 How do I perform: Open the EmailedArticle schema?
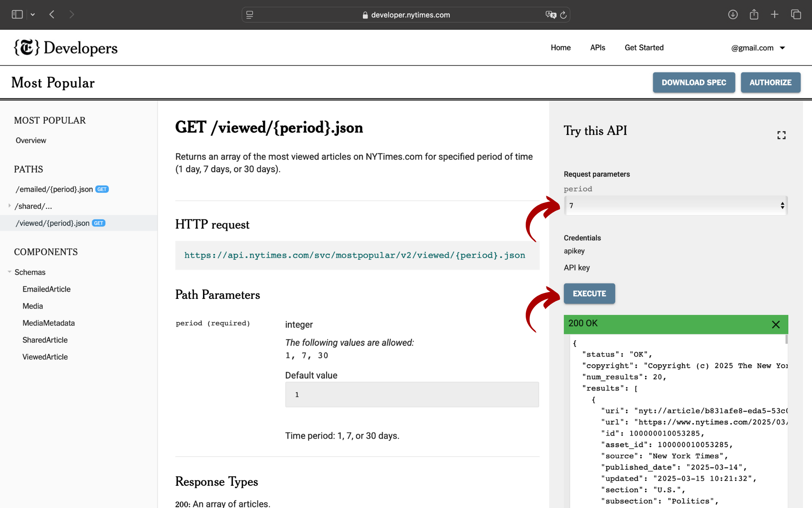pyautogui.click(x=46, y=289)
